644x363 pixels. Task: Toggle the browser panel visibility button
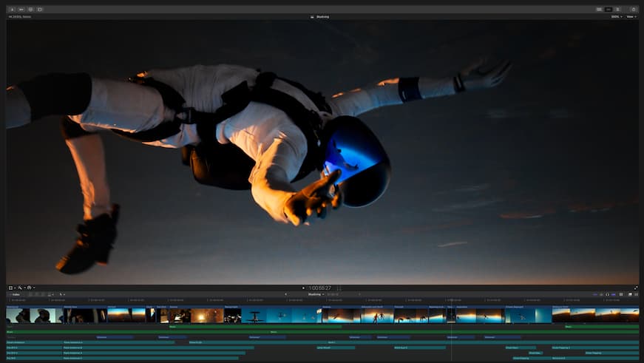(599, 9)
